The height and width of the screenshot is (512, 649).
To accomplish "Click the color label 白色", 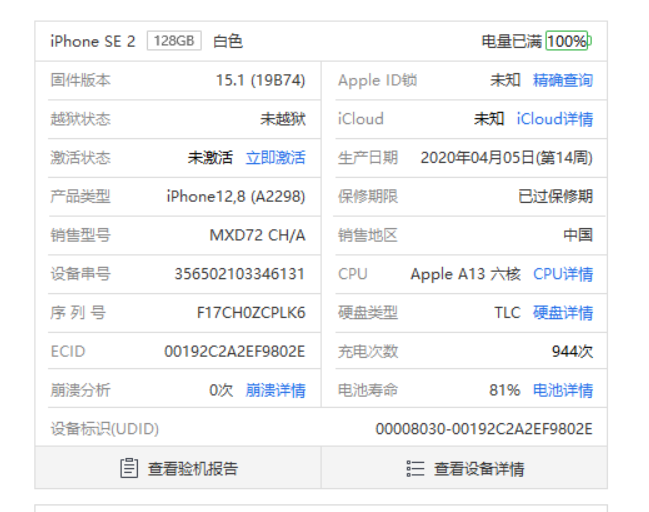I will [228, 41].
